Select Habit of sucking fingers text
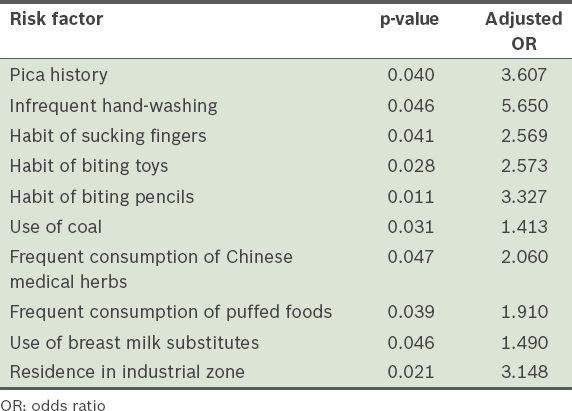Image resolution: width=572 pixels, height=411 pixels. (x=108, y=136)
